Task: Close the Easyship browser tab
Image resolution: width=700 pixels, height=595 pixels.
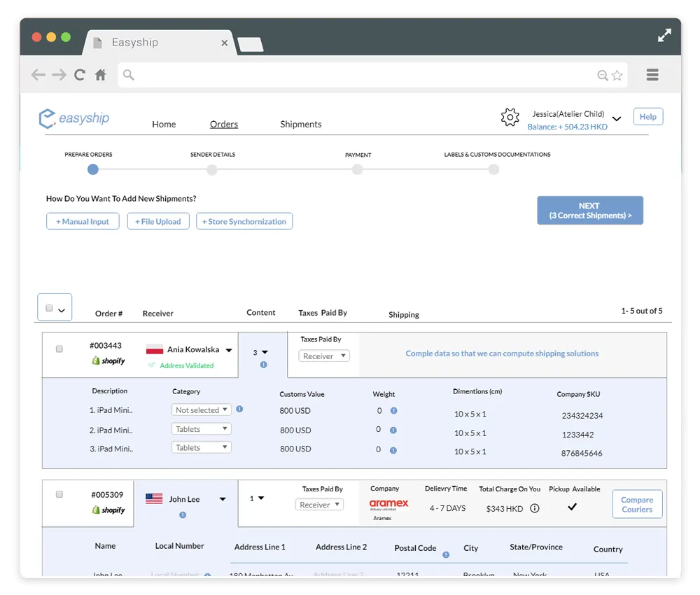Action: (225, 43)
